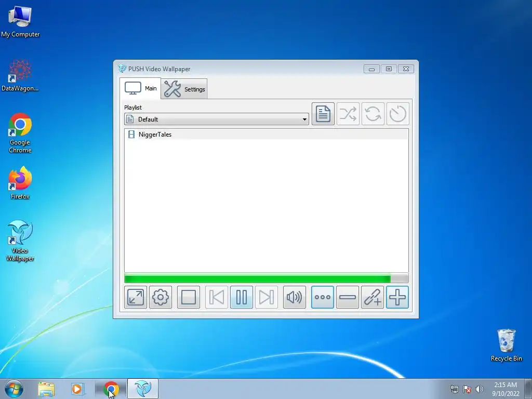Select the Recycle Bin desktop icon
532x399 pixels.
[x=506, y=345]
